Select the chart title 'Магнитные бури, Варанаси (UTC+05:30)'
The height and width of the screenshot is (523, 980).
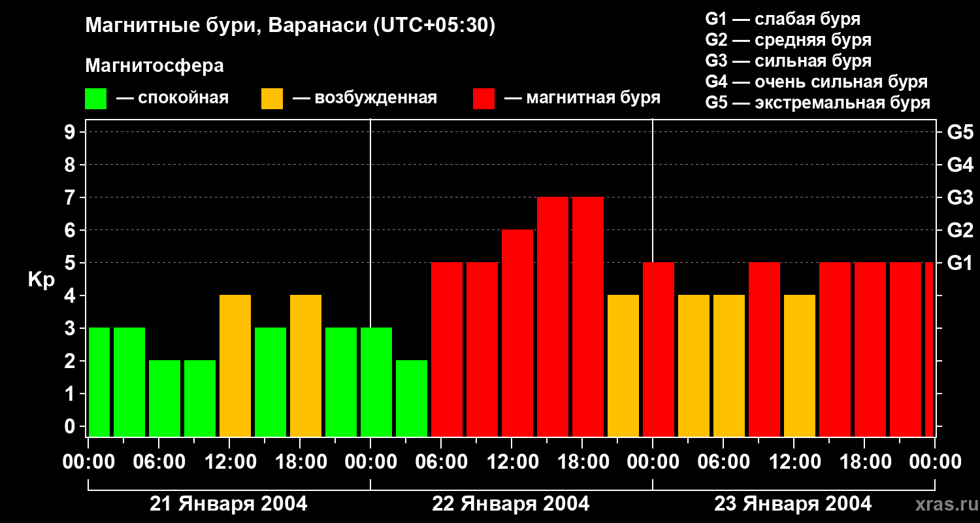pos(290,25)
